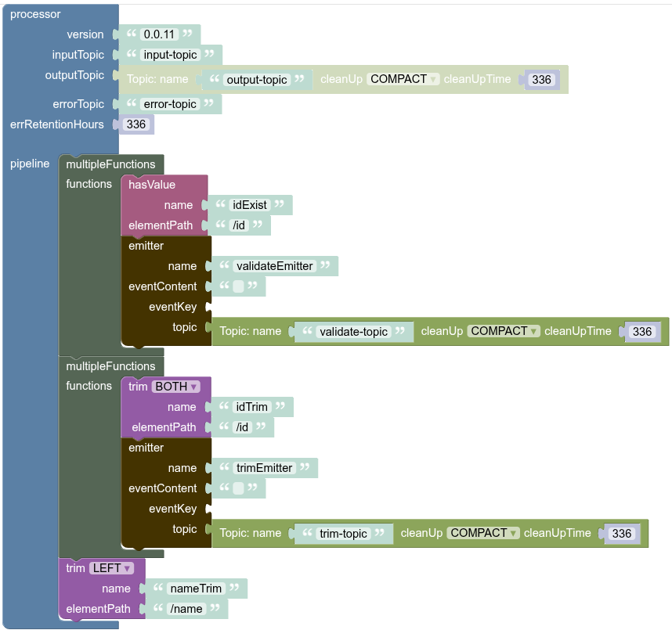Select the processor block header
This screenshot has width=672, height=630.
(35, 14)
